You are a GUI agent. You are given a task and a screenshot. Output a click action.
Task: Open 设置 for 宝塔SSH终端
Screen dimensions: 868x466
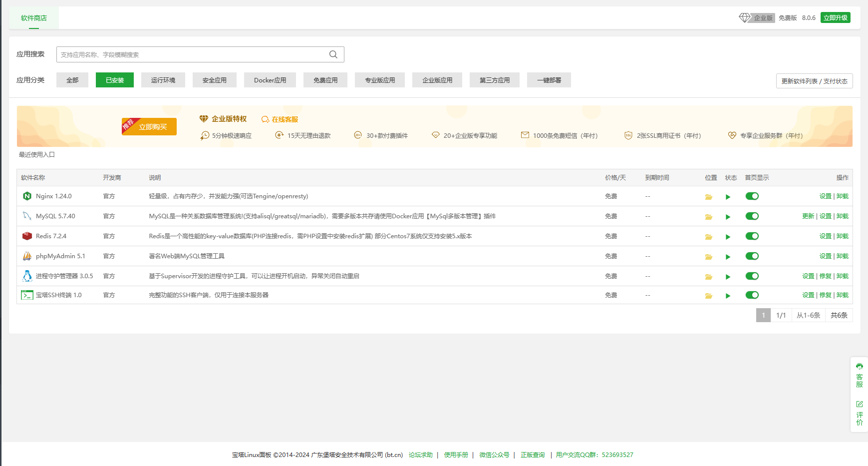point(808,295)
